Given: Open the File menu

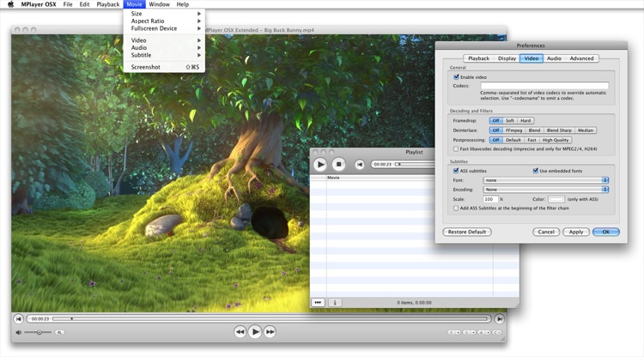Looking at the screenshot, I should click(68, 4).
